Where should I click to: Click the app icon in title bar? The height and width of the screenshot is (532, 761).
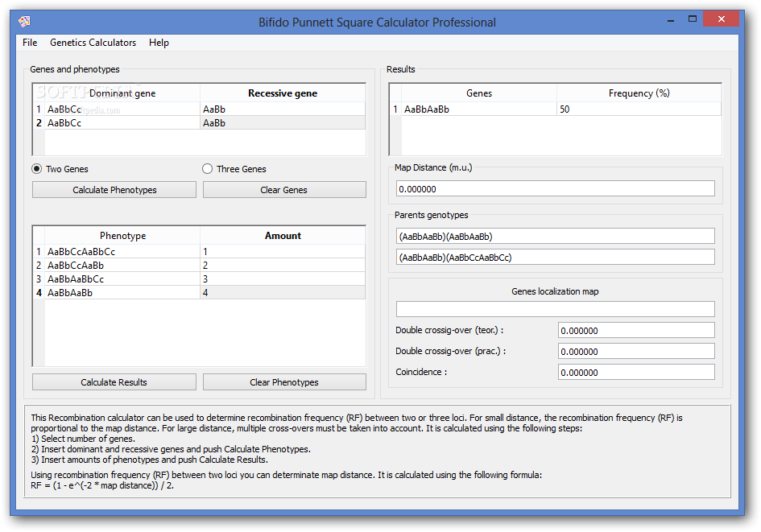pos(24,22)
